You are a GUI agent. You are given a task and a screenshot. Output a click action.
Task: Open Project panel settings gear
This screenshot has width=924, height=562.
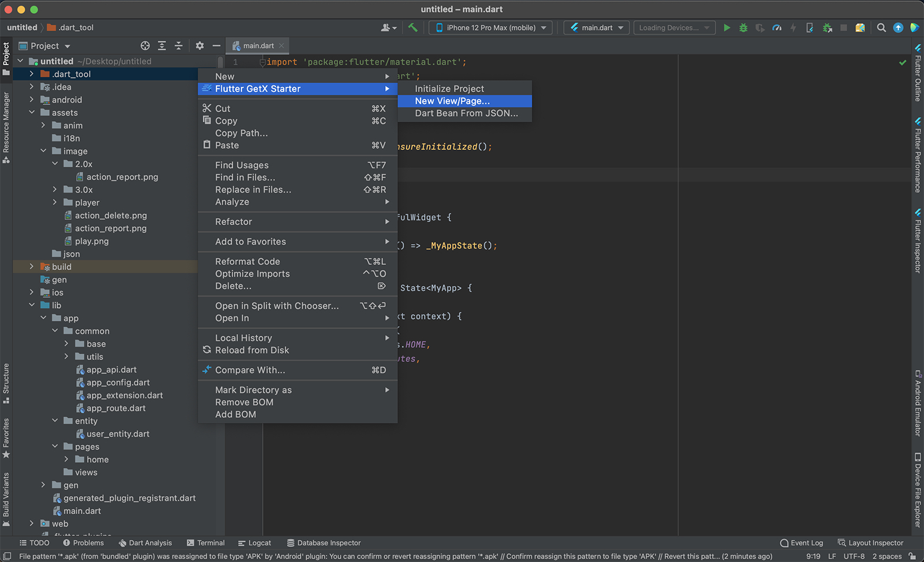pyautogui.click(x=200, y=46)
